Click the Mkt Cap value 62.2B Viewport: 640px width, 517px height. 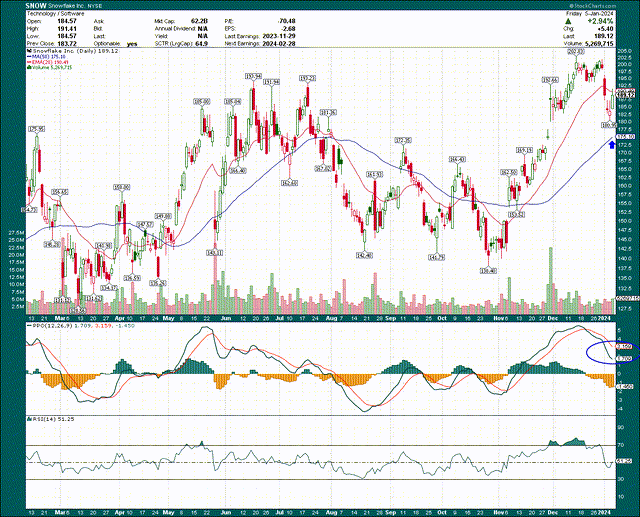coord(200,21)
